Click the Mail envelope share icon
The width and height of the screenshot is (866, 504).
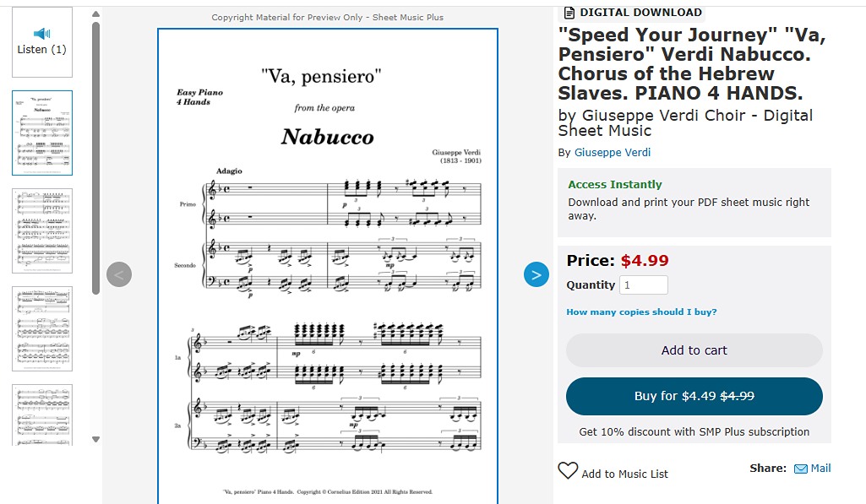801,469
